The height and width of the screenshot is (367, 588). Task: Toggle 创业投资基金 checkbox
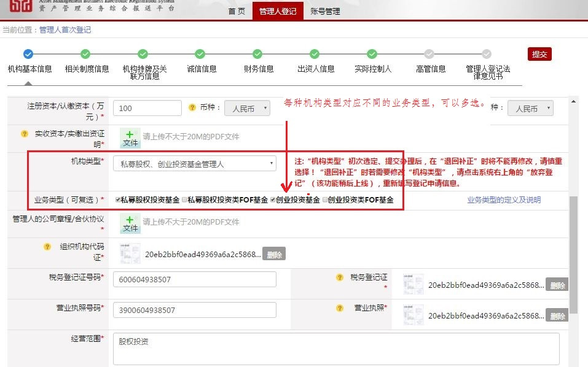pyautogui.click(x=273, y=200)
